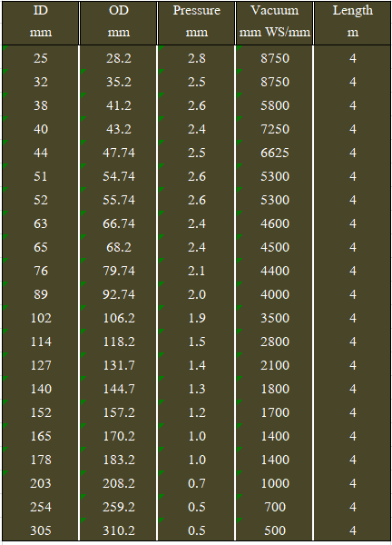392x545 pixels.
Task: Select the vacuum value 7250
Action: pos(275,129)
